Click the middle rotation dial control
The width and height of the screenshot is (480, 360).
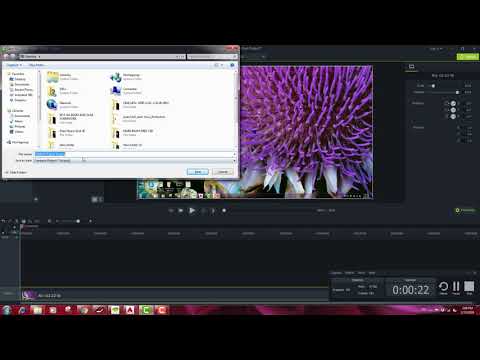pos(453,110)
